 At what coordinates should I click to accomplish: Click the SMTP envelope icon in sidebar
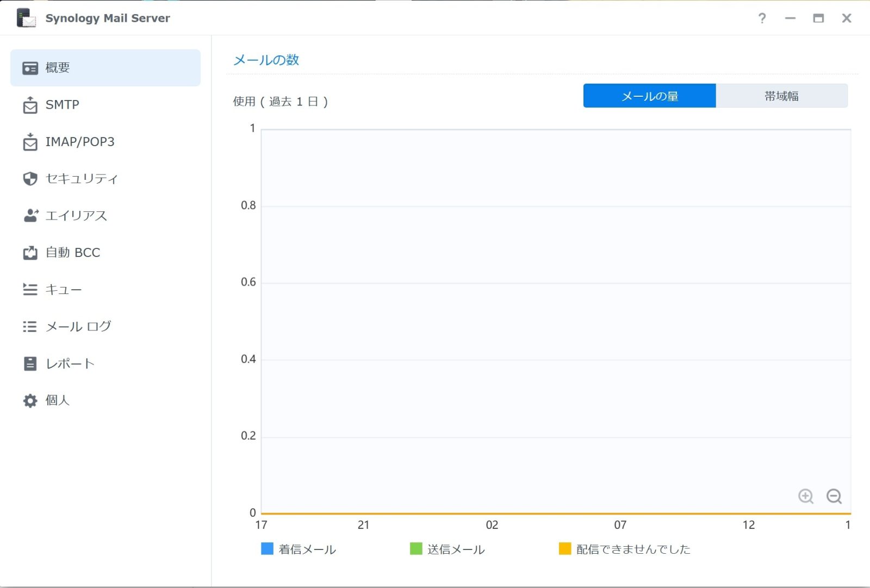30,105
